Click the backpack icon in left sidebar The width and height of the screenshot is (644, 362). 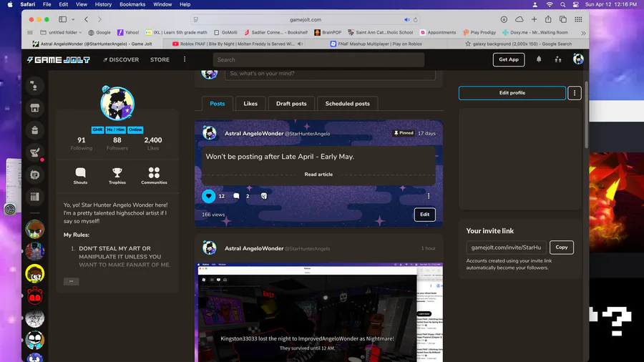(x=35, y=130)
